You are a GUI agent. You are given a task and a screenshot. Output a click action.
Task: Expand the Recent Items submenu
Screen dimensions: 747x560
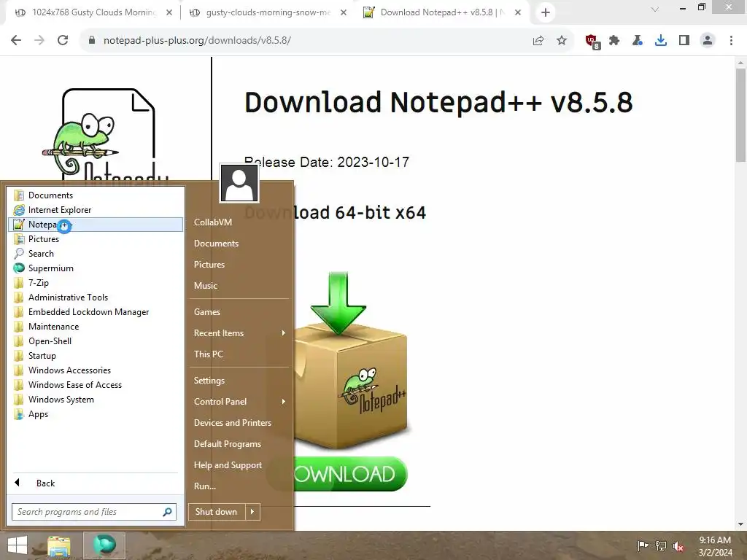click(x=239, y=332)
